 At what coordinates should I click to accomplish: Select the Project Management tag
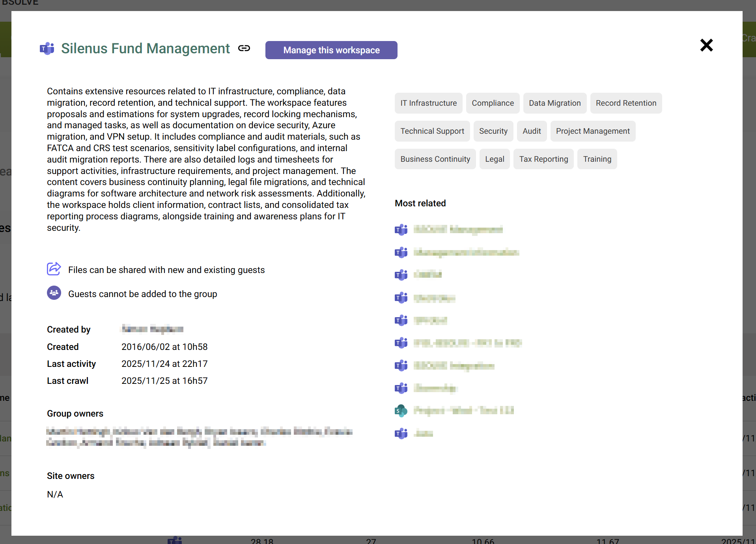pyautogui.click(x=593, y=131)
